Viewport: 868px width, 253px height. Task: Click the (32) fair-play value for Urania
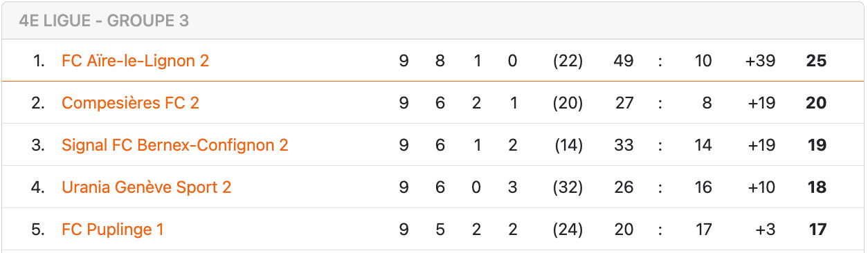tap(568, 187)
